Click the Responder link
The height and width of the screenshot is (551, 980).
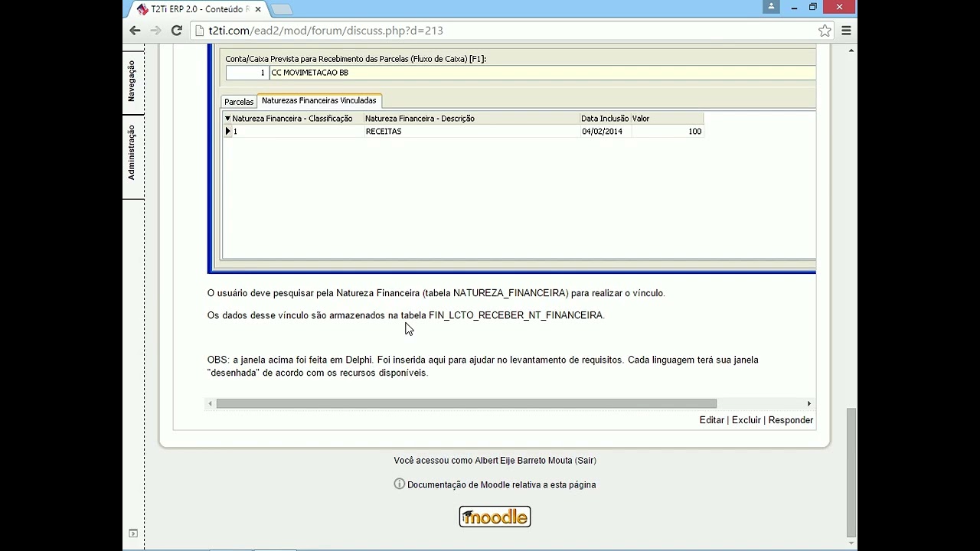coord(790,420)
